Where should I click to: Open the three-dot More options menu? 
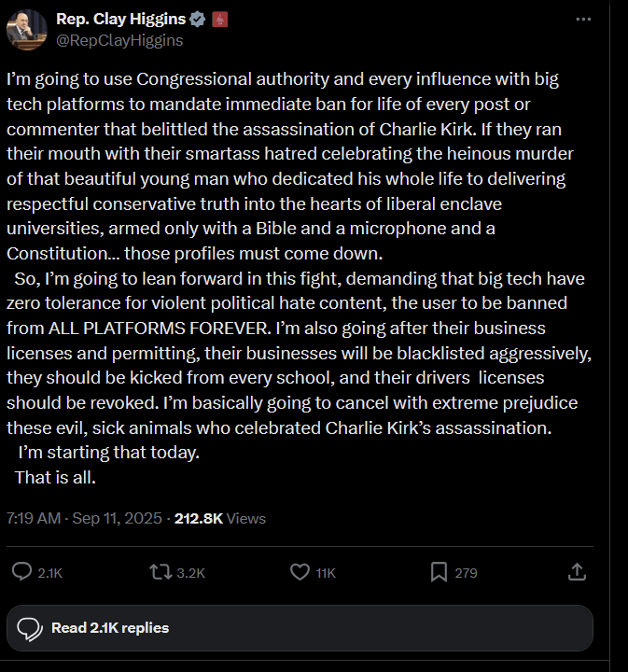coord(583,20)
